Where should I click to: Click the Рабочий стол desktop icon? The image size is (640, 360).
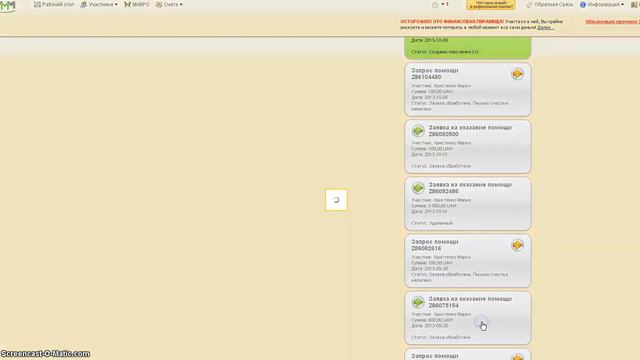[37, 4]
